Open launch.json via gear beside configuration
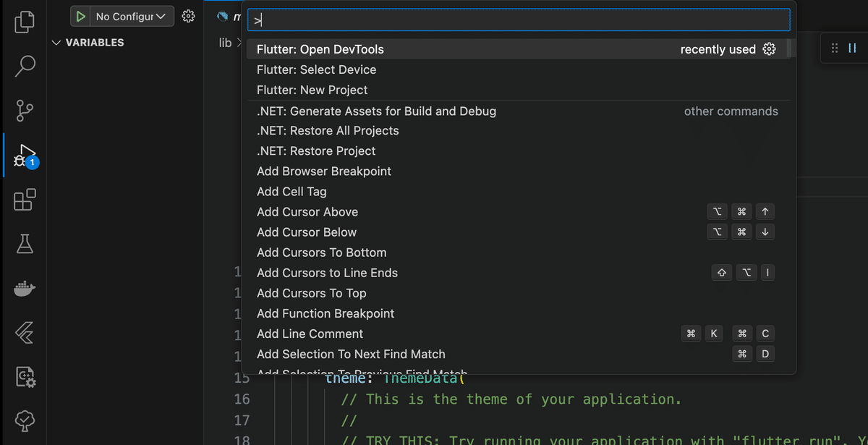 point(189,16)
